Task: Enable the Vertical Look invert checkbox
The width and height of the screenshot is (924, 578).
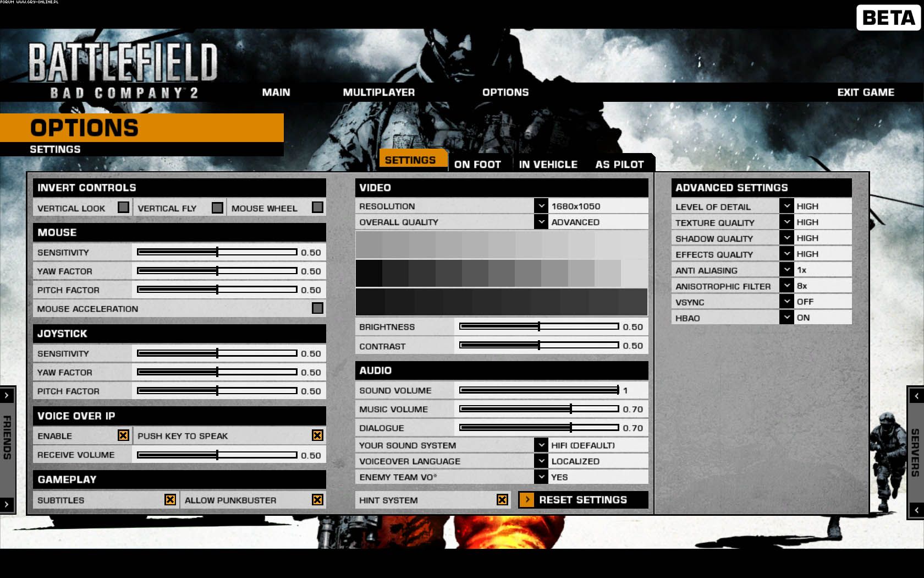Action: tap(123, 208)
